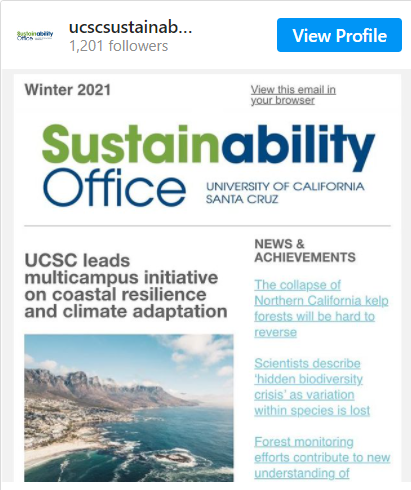Image resolution: width=411 pixels, height=490 pixels.
Task: Open the coastal aerial photo
Action: click(129, 408)
